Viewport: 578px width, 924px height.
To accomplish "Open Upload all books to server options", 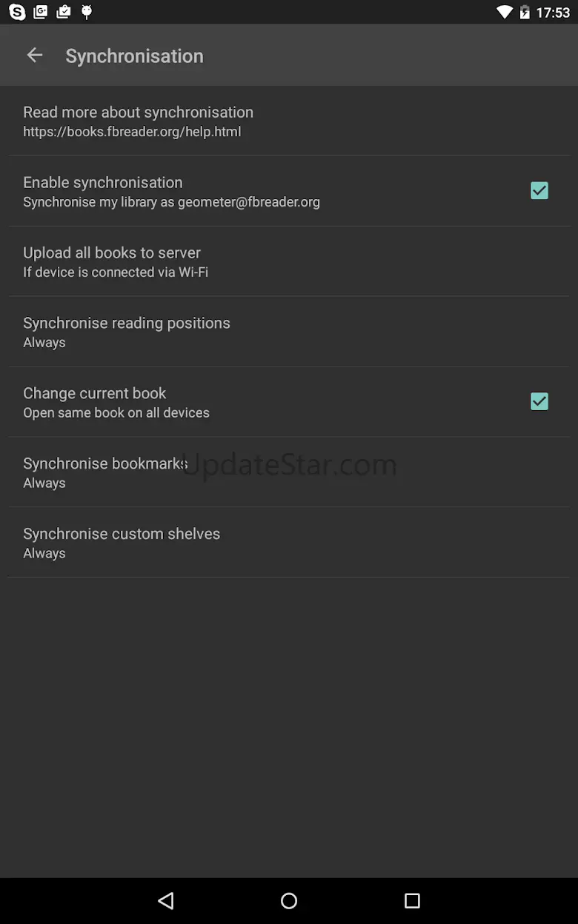I will (112, 261).
